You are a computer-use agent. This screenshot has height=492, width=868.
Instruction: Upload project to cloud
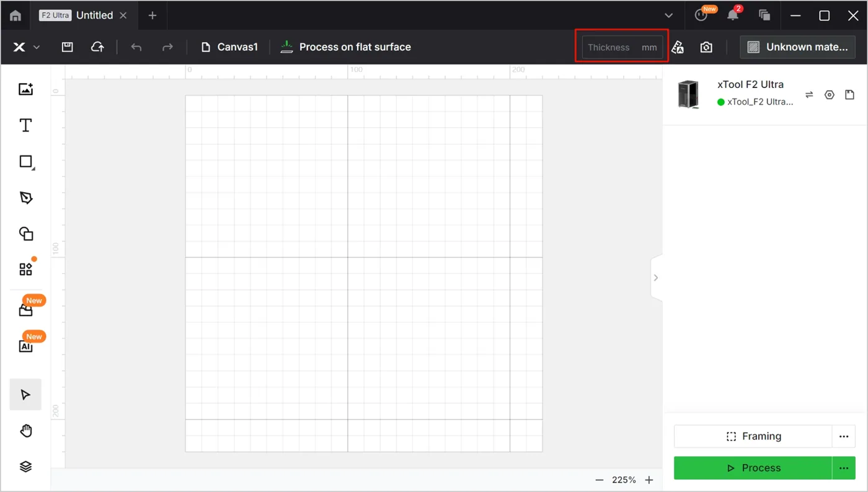coord(97,47)
